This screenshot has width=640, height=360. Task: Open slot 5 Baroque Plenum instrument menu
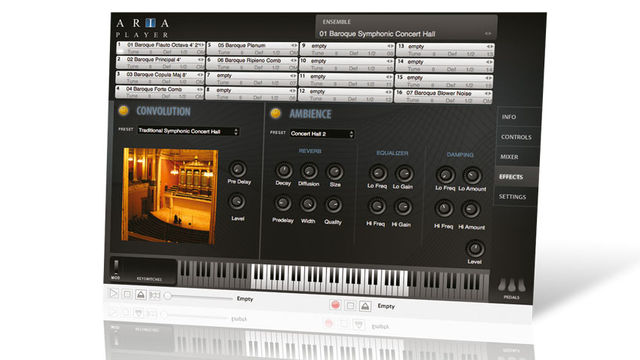tap(294, 45)
